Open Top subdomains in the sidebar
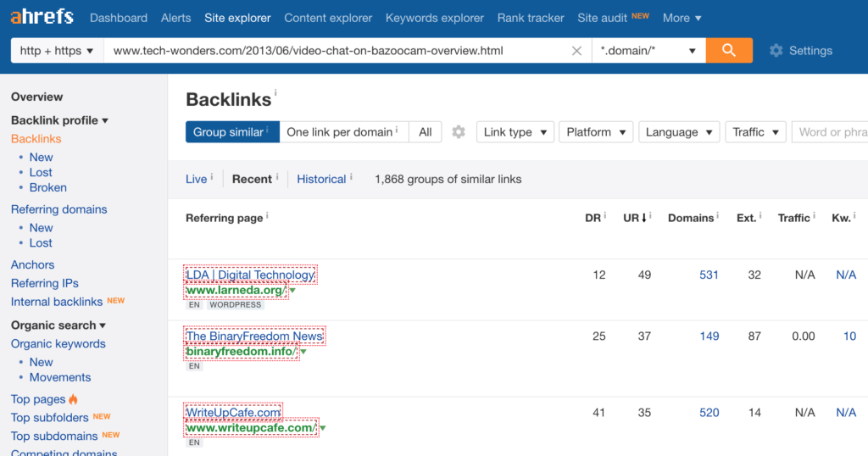868x456 pixels. [x=54, y=436]
